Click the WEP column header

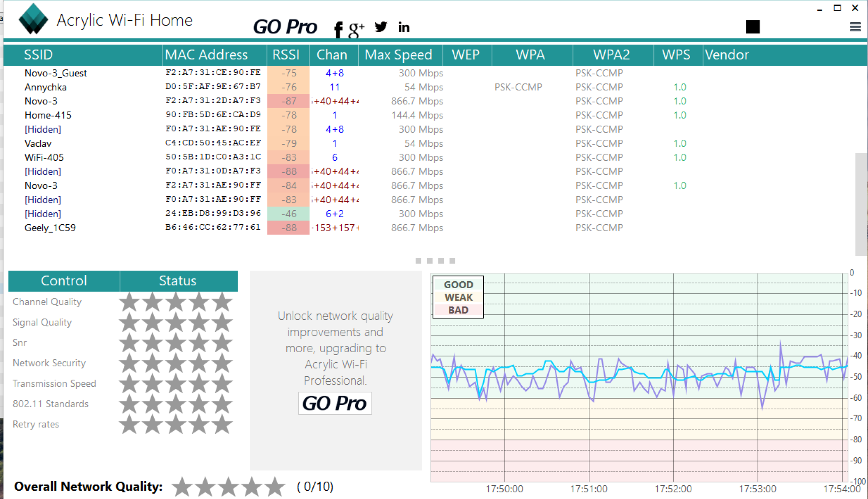(467, 55)
